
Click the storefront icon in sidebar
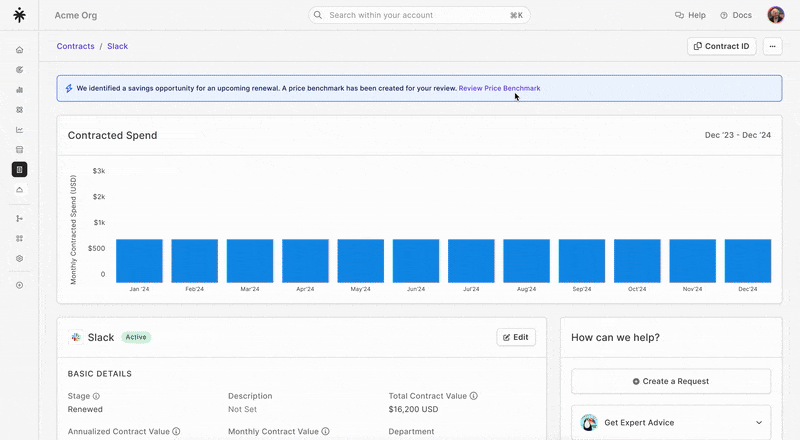click(19, 150)
